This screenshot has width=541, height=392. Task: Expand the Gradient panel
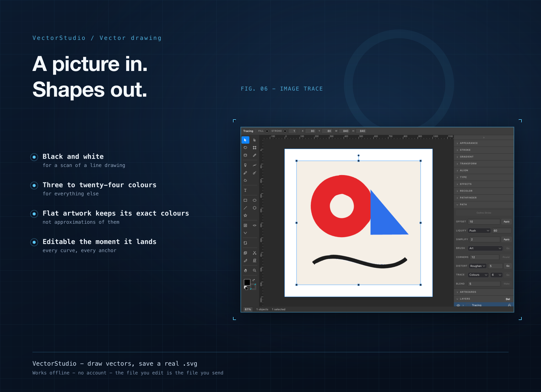[484, 157]
